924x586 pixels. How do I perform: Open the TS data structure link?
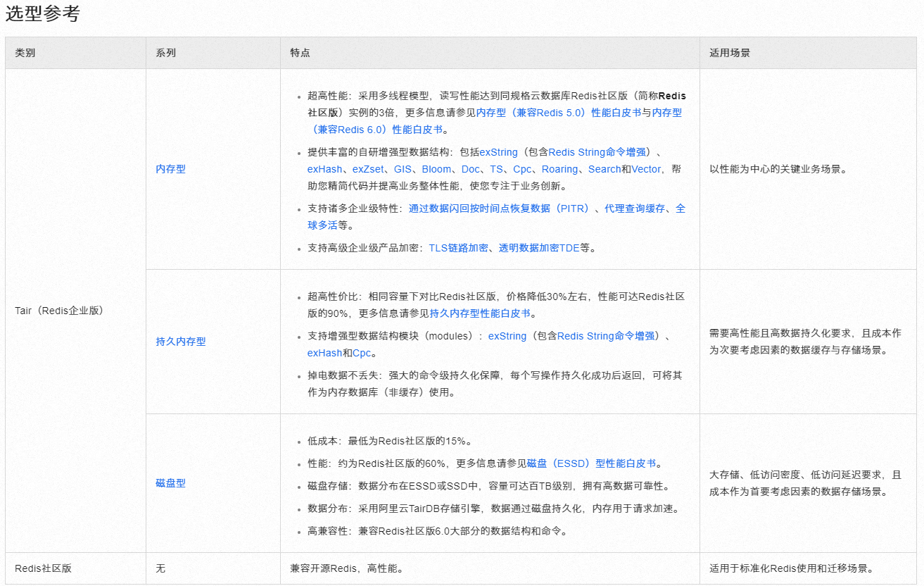pos(497,169)
